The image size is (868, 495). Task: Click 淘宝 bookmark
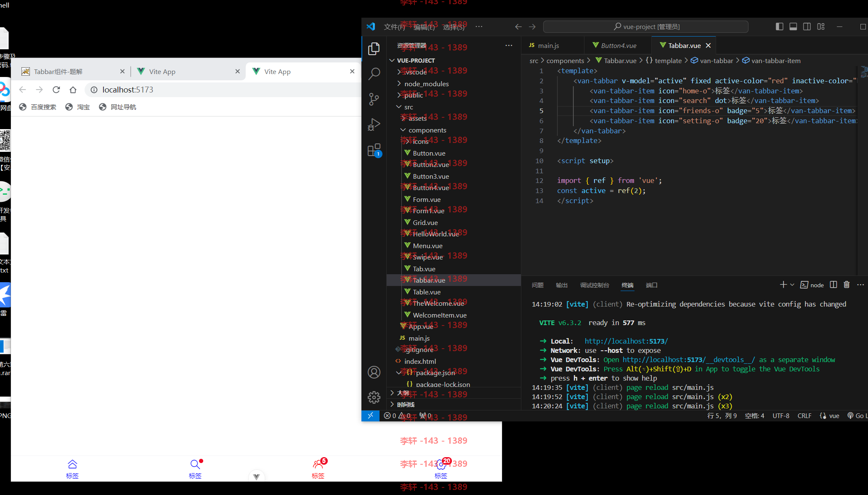click(77, 107)
